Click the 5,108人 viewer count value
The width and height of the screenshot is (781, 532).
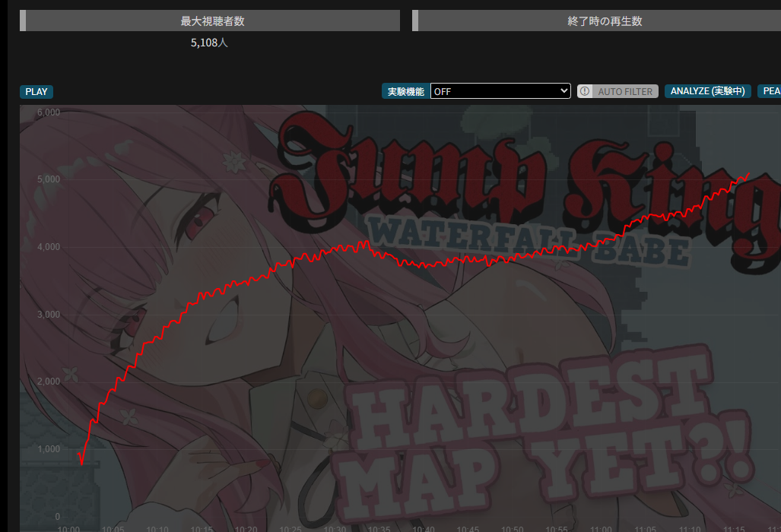[209, 43]
